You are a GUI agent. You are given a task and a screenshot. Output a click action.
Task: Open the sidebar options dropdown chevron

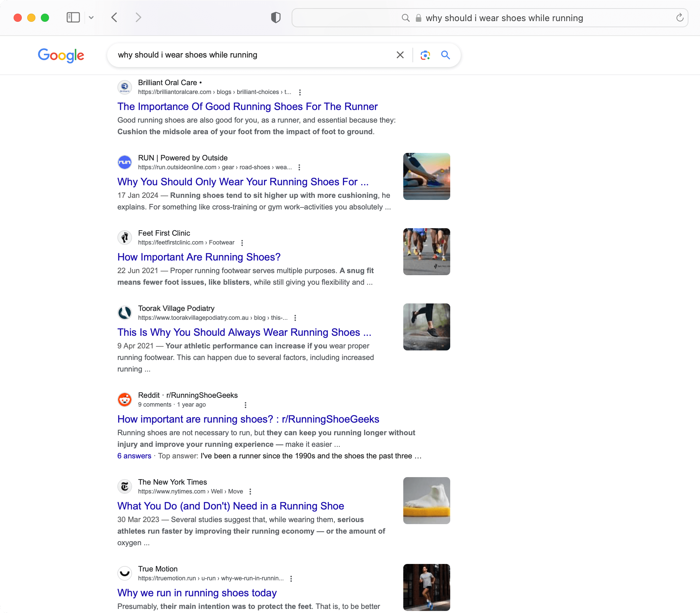click(x=91, y=17)
